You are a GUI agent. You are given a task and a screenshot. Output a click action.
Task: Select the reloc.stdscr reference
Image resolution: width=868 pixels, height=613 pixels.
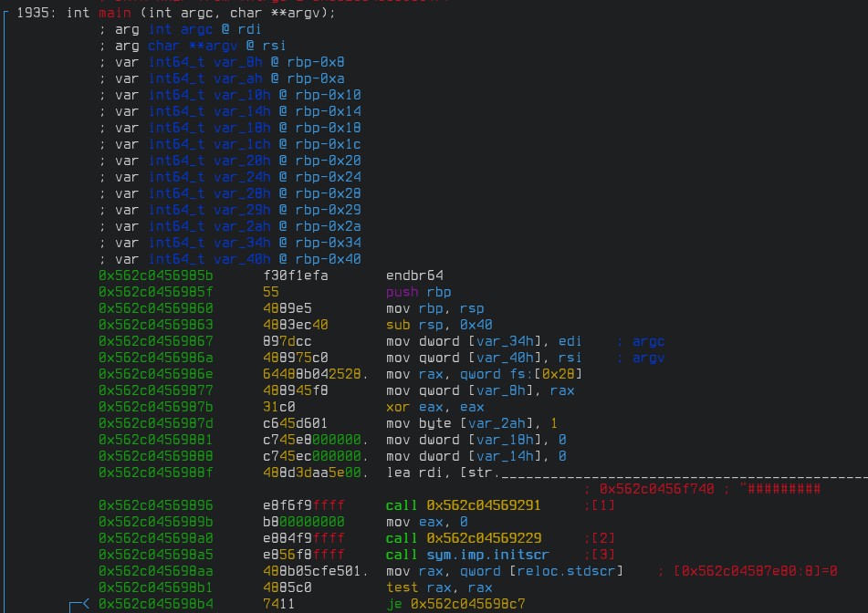[x=566, y=571]
